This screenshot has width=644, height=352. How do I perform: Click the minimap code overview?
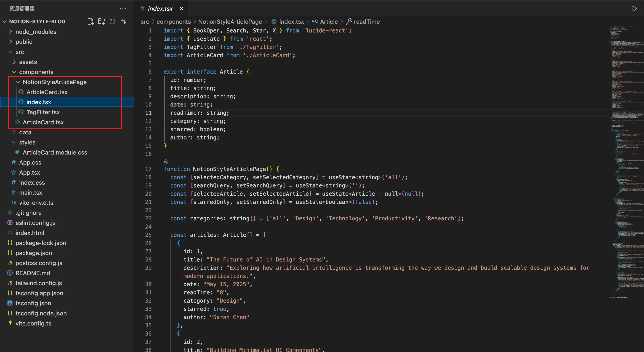click(626, 163)
